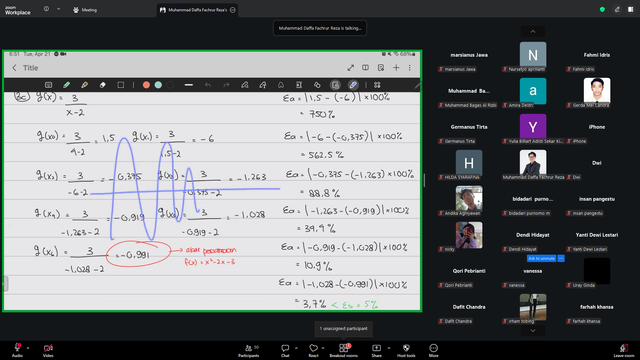The height and width of the screenshot is (360, 640).
Task: Open the page search icon in note header
Action: (x=381, y=68)
